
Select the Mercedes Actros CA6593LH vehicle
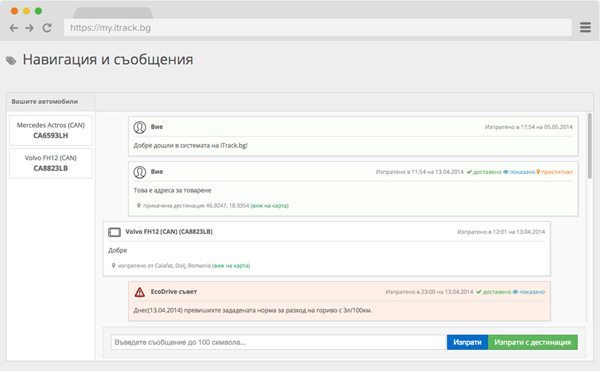point(51,130)
